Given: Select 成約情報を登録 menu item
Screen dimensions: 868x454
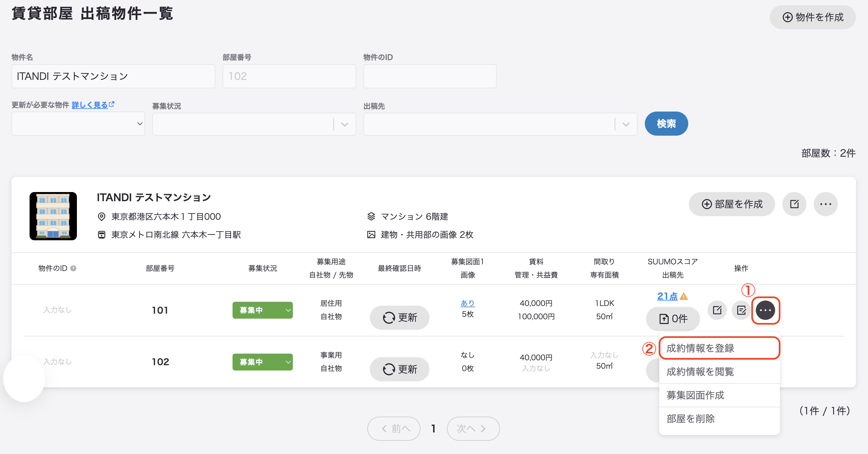Looking at the screenshot, I should tap(719, 348).
